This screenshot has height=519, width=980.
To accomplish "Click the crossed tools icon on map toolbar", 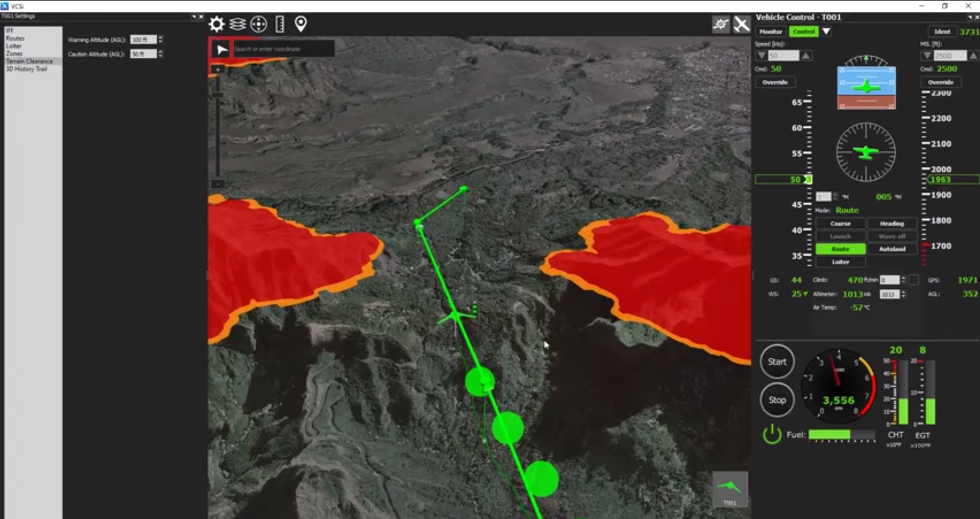I will (742, 24).
